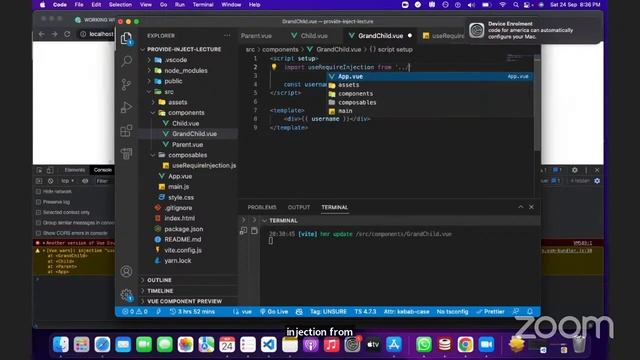Open the Manage gear in activity bar
640x360 pixels.
coord(127,295)
